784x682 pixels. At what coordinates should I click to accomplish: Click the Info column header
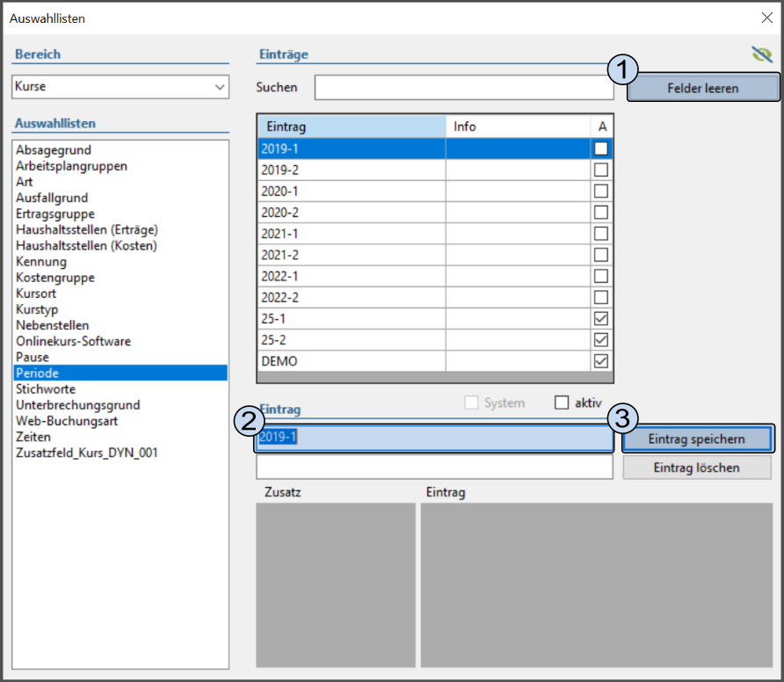tap(518, 127)
